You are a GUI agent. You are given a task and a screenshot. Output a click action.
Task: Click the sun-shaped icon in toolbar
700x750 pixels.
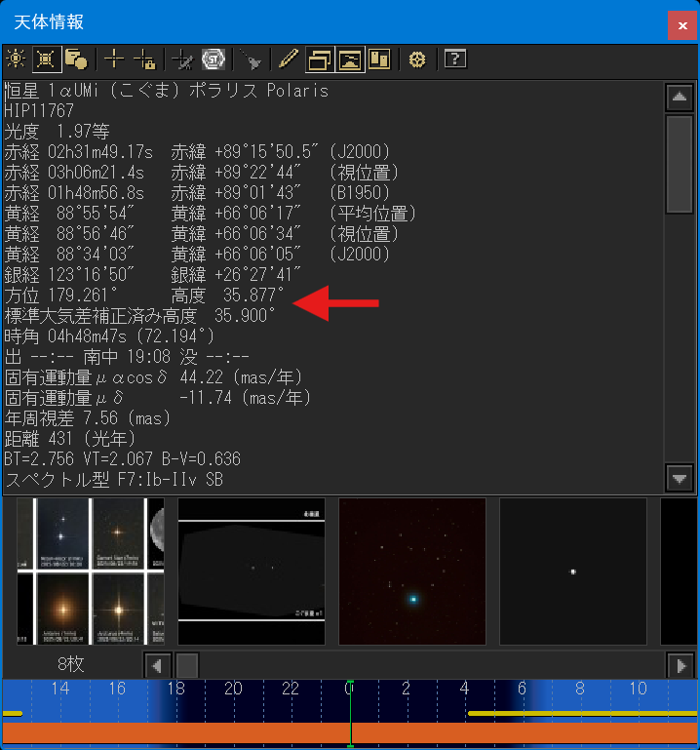coord(17,59)
